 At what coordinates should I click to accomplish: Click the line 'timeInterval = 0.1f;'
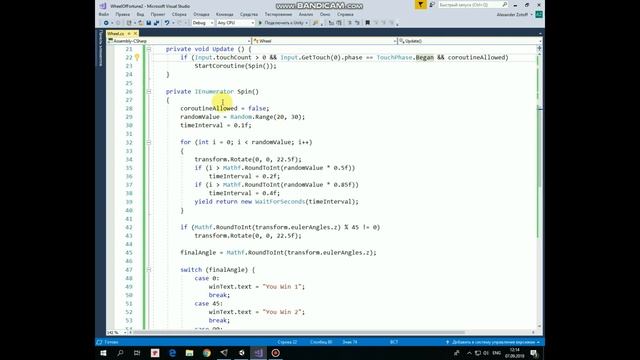(216, 125)
